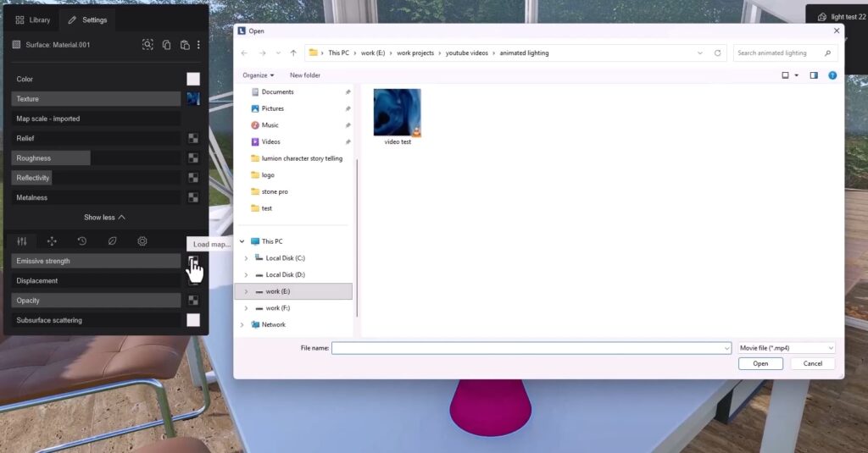Select the work (E:) drive
This screenshot has width=868, height=453.
pos(294,291)
